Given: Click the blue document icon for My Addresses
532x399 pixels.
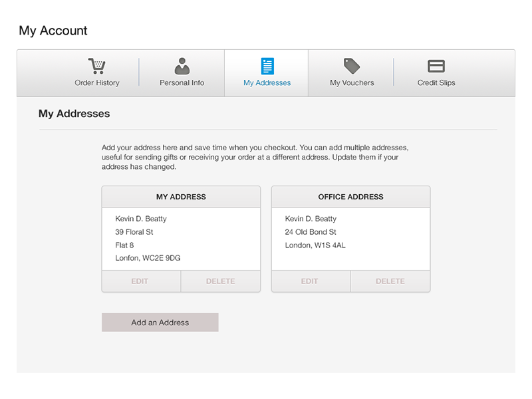Looking at the screenshot, I should tap(266, 65).
